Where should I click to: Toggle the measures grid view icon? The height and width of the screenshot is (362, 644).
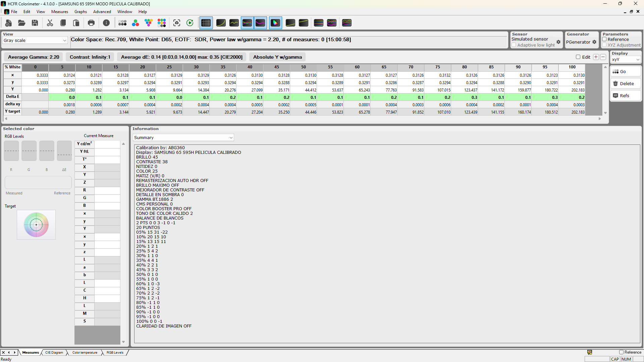point(206,23)
